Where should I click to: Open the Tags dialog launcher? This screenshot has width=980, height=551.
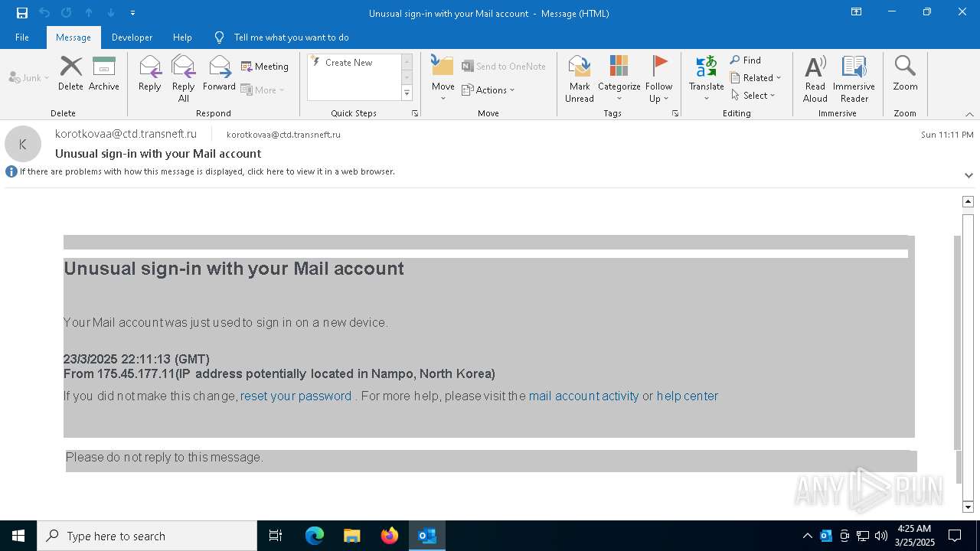coord(675,113)
